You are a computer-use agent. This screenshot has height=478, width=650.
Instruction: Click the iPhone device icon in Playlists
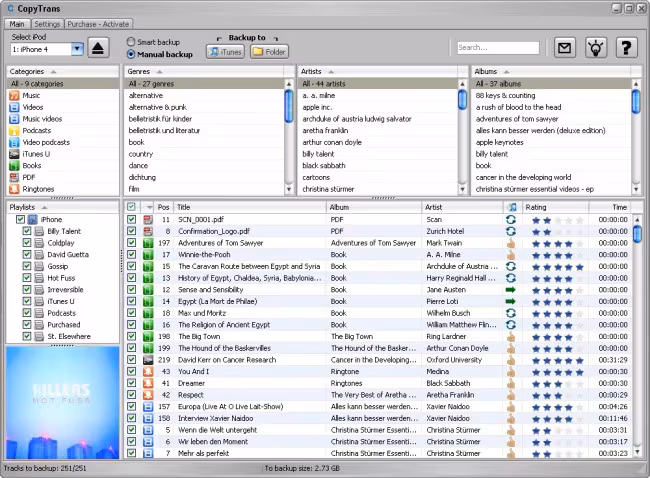tap(32, 219)
